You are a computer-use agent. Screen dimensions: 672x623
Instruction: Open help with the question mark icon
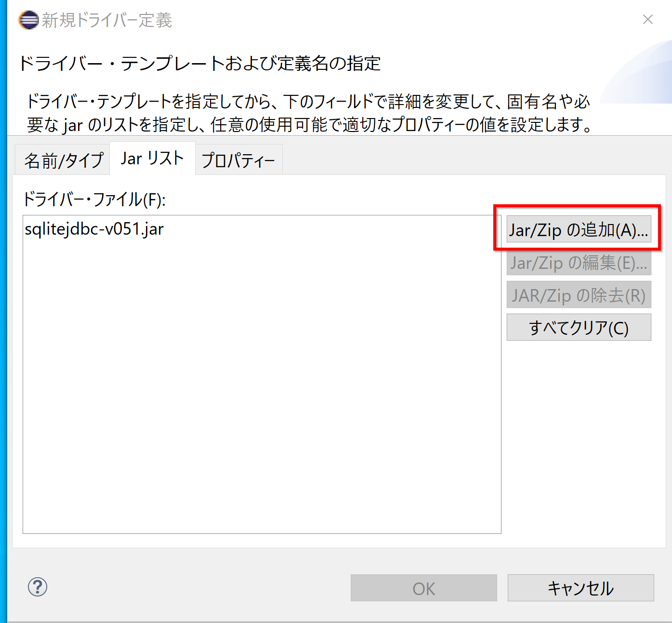(x=38, y=587)
